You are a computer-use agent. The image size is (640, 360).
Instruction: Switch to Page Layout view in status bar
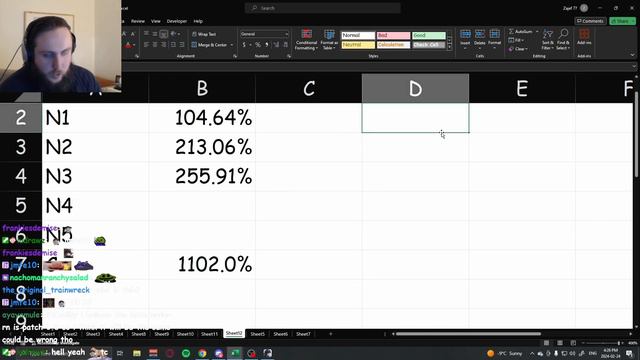pyautogui.click(x=560, y=343)
